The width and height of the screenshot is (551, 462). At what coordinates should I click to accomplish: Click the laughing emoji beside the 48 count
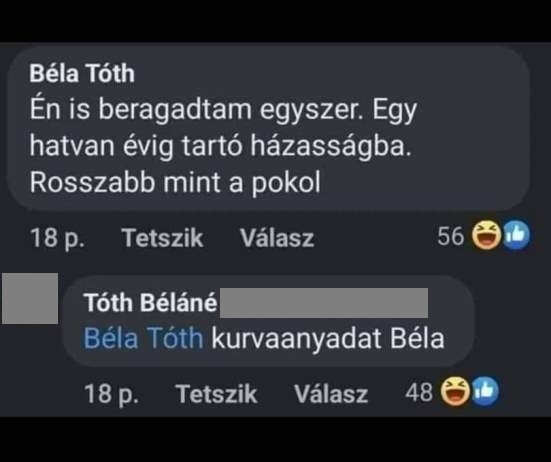(456, 391)
